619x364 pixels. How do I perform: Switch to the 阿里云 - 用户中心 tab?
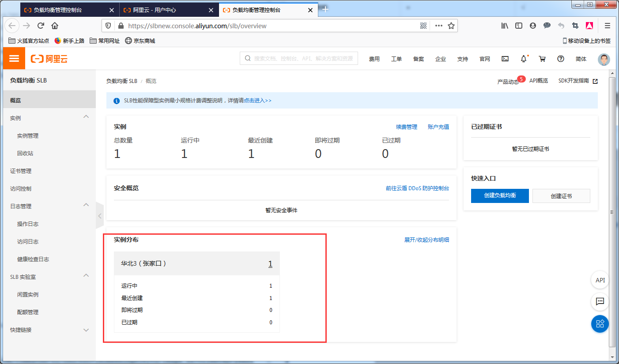pos(168,10)
